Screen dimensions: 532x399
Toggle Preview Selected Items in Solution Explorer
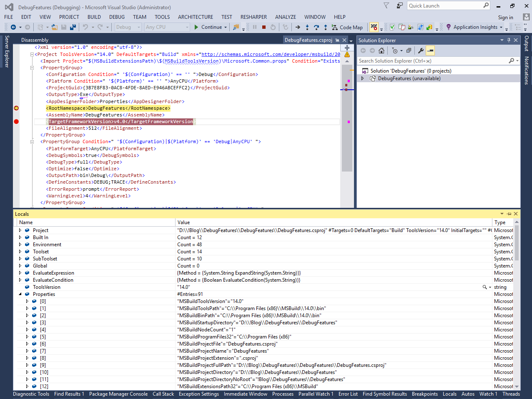pyautogui.click(x=430, y=51)
